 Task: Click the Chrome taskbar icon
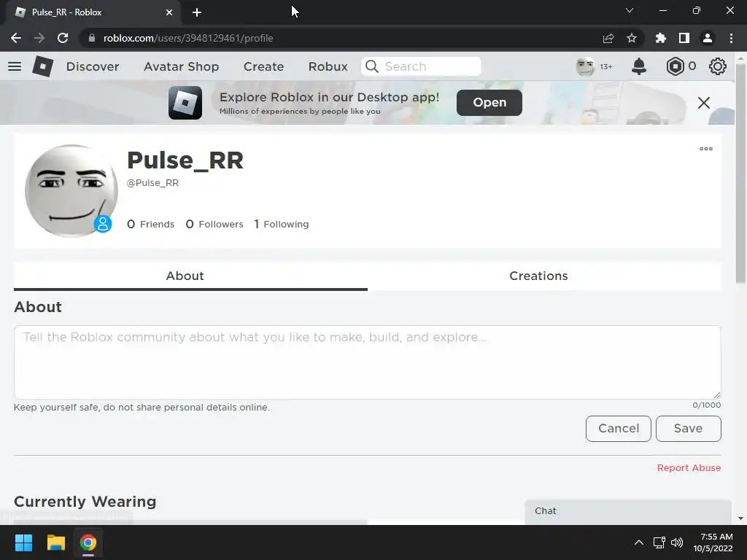(x=88, y=542)
